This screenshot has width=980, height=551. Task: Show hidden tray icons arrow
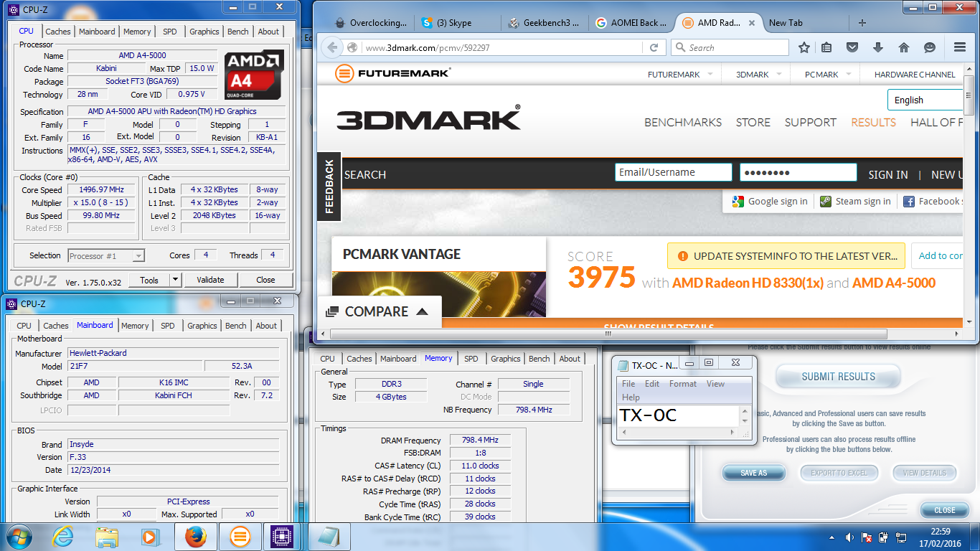tap(832, 537)
